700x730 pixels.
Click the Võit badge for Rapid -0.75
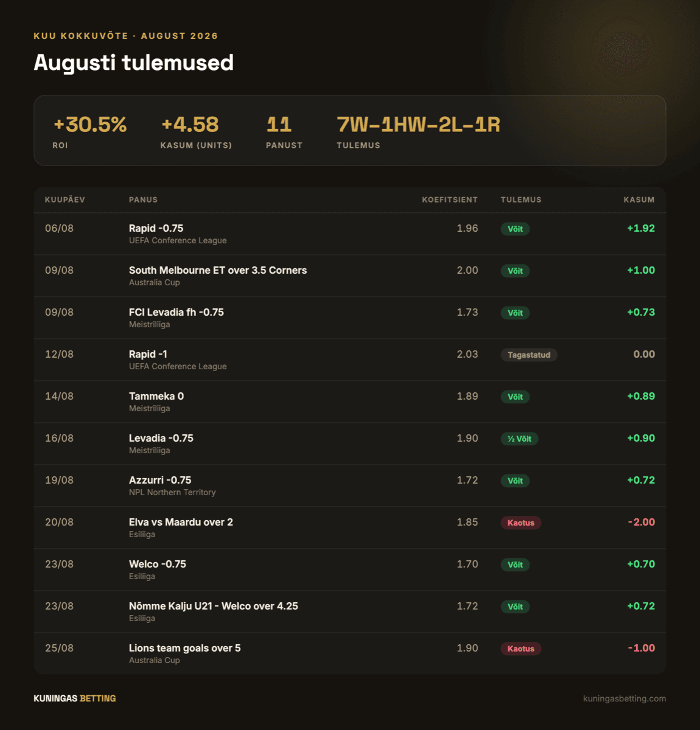pos(515,229)
